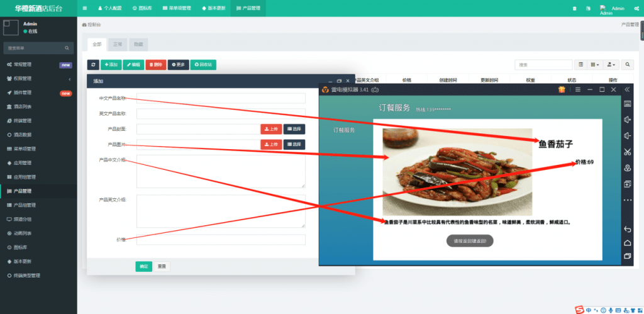Viewport: 644px width, 314px height.
Task: Click 上传 button for 产品封面
Action: [271, 129]
